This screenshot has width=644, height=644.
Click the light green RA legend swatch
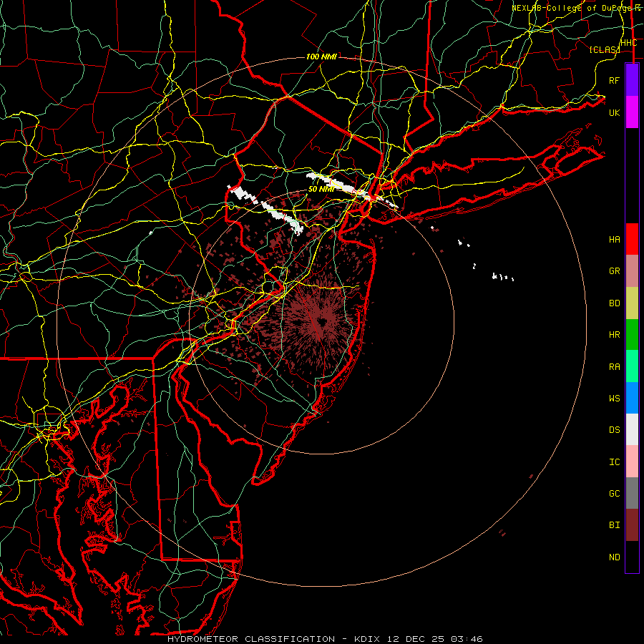pos(632,366)
